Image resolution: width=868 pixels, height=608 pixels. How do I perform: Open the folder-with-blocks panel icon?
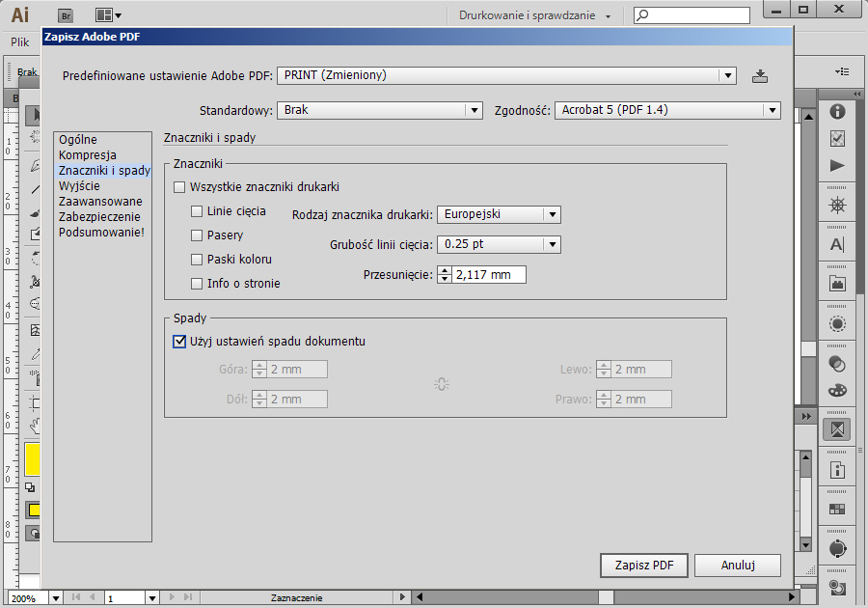837,284
